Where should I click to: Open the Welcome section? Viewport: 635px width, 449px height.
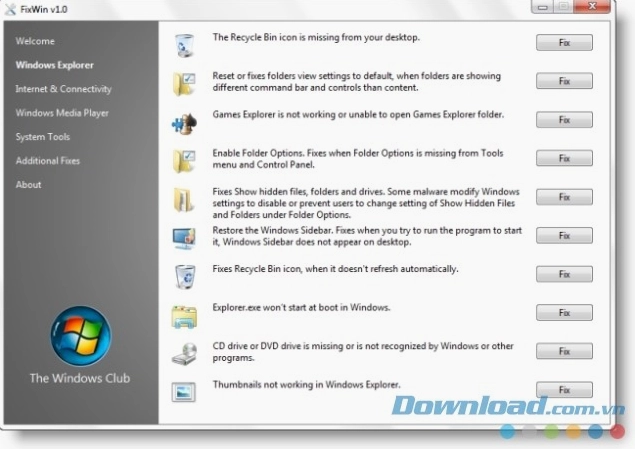[x=35, y=41]
